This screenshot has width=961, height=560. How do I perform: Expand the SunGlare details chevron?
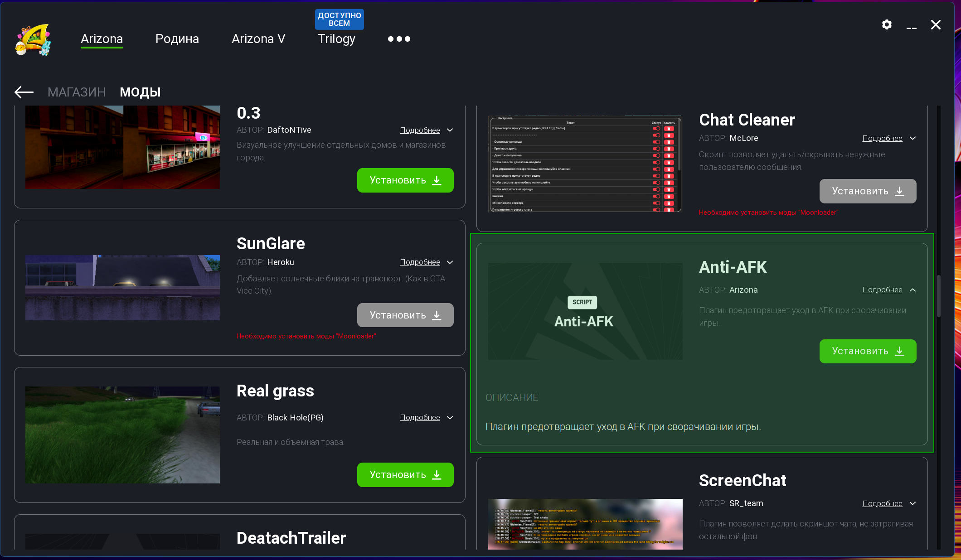(450, 262)
